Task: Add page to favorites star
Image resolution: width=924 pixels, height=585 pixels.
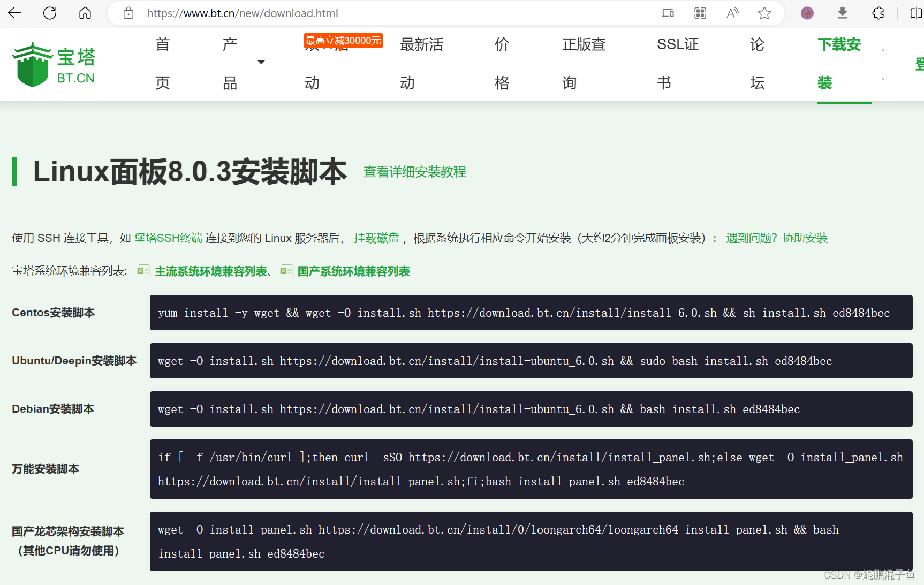Action: (x=764, y=13)
